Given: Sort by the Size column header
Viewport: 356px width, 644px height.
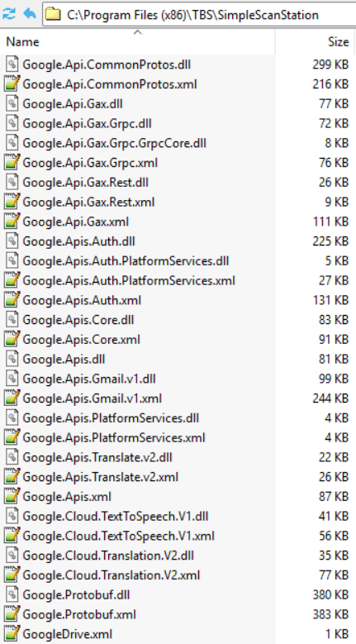Looking at the screenshot, I should [x=316, y=41].
